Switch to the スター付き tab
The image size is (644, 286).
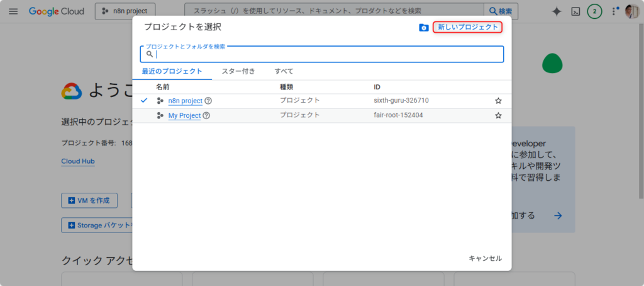click(x=238, y=71)
